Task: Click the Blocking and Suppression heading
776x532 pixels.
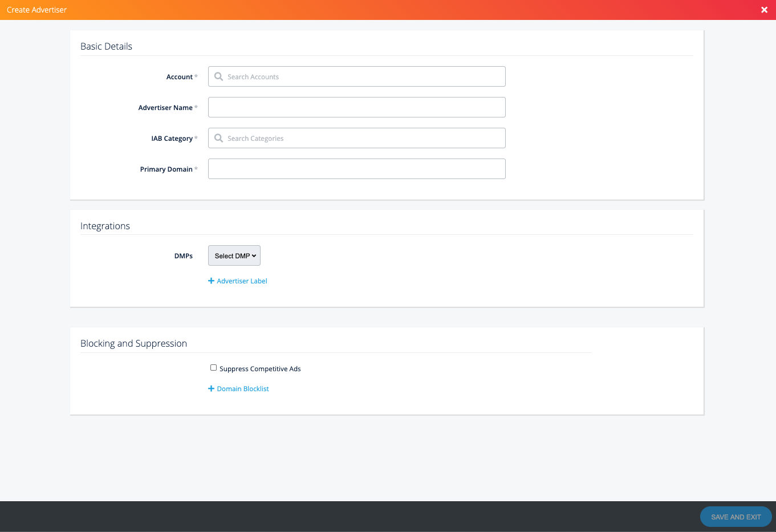Action: 133,344
